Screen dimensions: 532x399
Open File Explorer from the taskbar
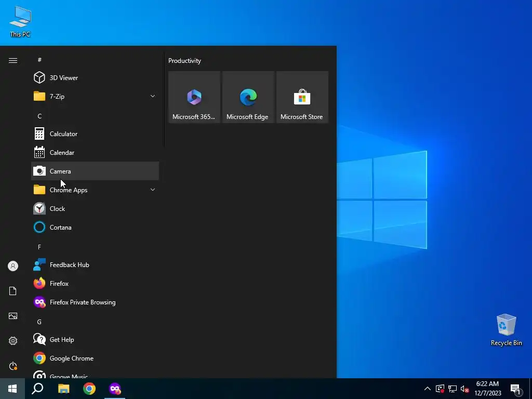point(63,389)
